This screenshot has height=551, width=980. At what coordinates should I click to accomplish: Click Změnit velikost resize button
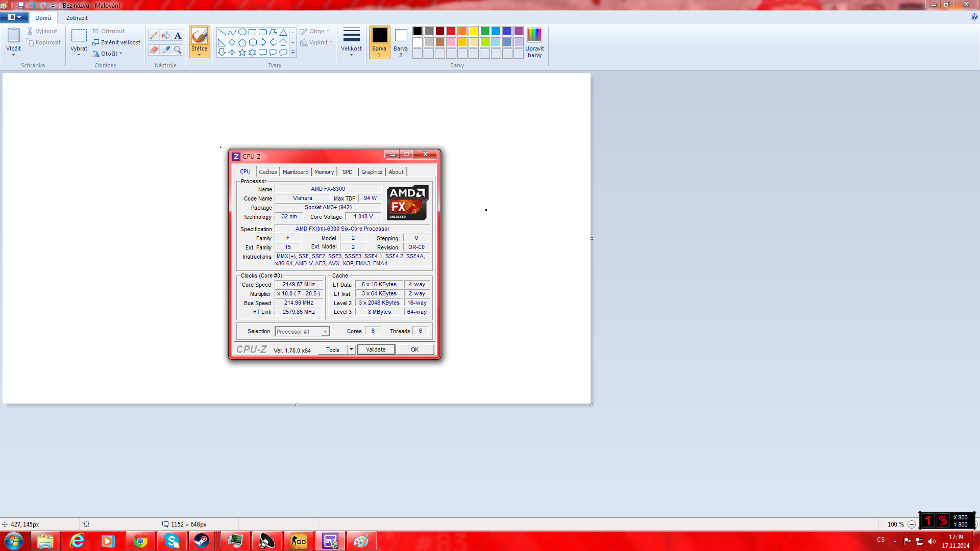coord(116,42)
